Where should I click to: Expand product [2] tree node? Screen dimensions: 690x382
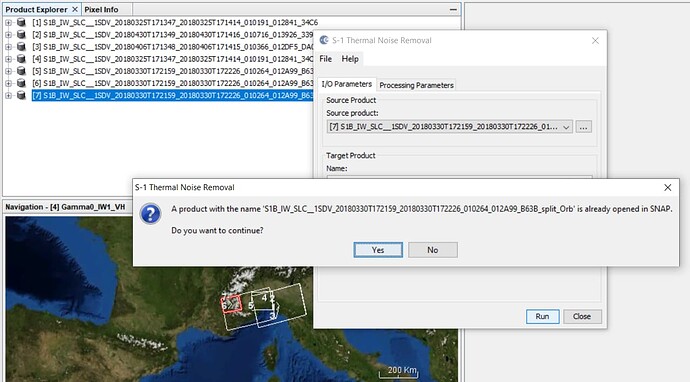[8, 35]
